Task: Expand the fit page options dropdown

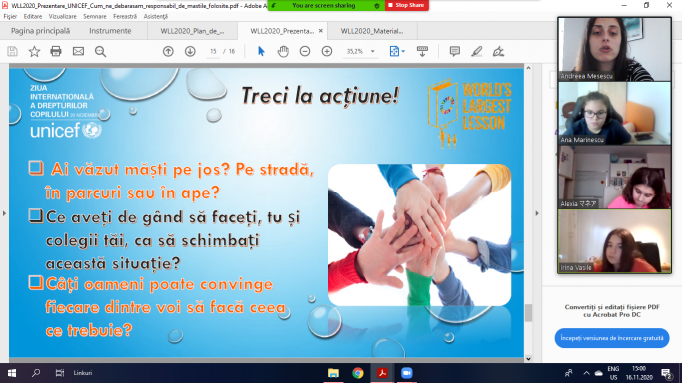Action: tap(403, 51)
